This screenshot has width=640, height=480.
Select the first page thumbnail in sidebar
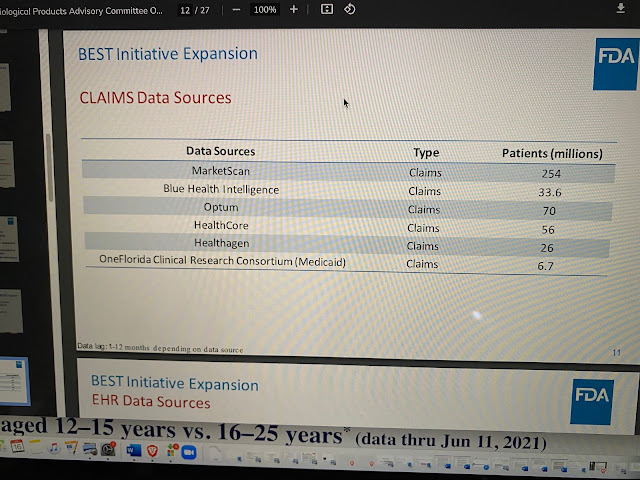pos(5,87)
